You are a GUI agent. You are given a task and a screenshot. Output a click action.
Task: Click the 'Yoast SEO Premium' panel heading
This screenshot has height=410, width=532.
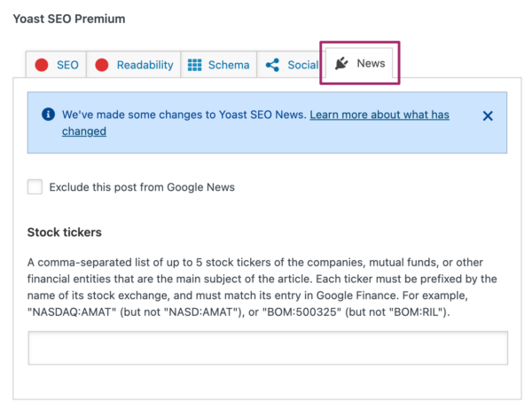[x=69, y=19]
